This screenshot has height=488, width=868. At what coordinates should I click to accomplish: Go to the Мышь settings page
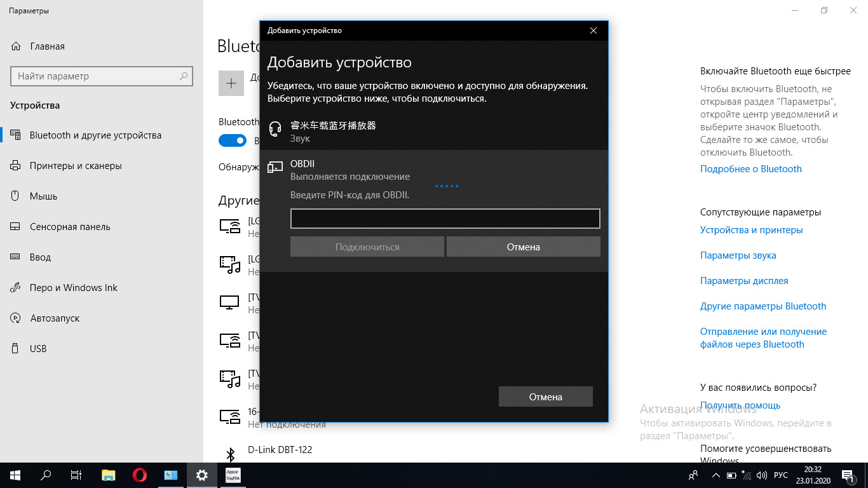coord(102,196)
